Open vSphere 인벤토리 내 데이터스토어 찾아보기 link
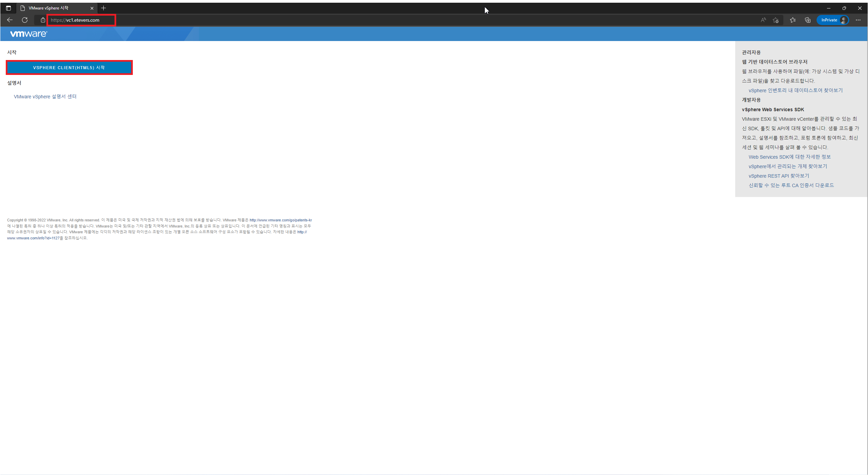Screen dimensions: 868x475 pyautogui.click(x=795, y=91)
